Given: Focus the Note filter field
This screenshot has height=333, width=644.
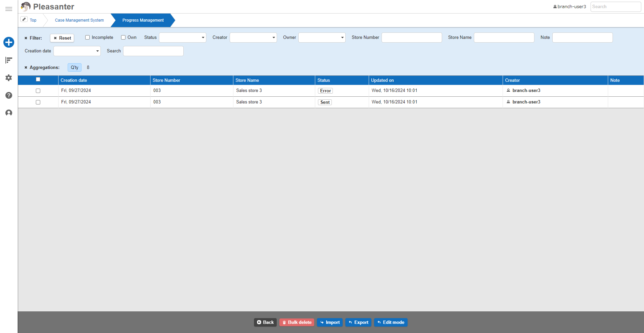Looking at the screenshot, I should coord(582,38).
